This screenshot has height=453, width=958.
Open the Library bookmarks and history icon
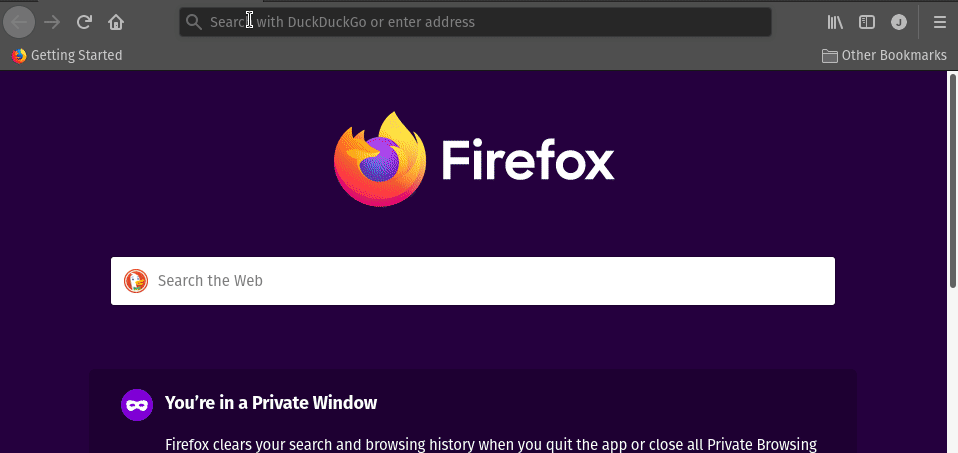[835, 22]
